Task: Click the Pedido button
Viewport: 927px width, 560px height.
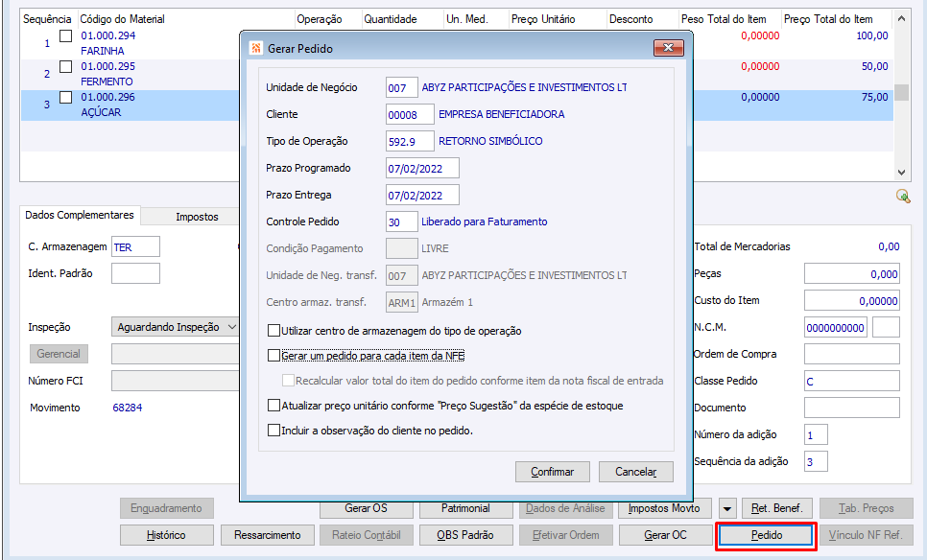Action: (x=767, y=535)
